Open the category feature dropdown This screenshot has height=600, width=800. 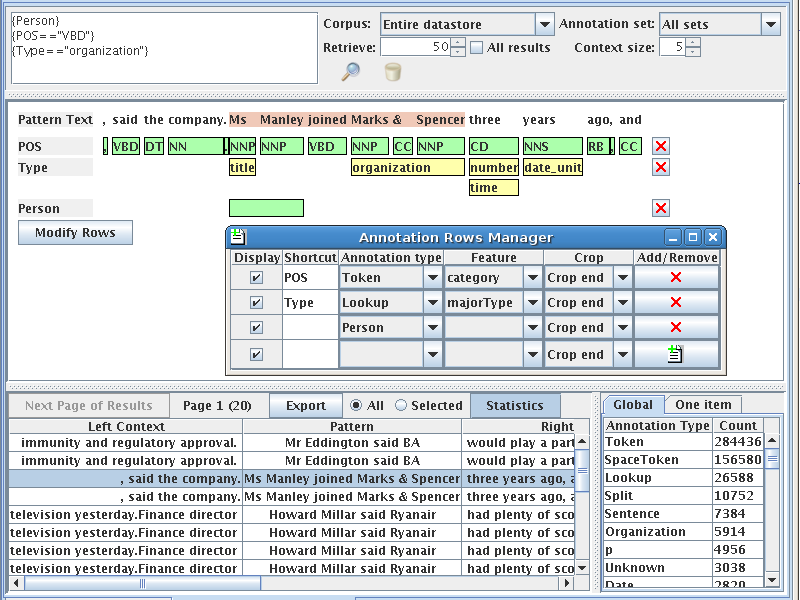point(533,278)
